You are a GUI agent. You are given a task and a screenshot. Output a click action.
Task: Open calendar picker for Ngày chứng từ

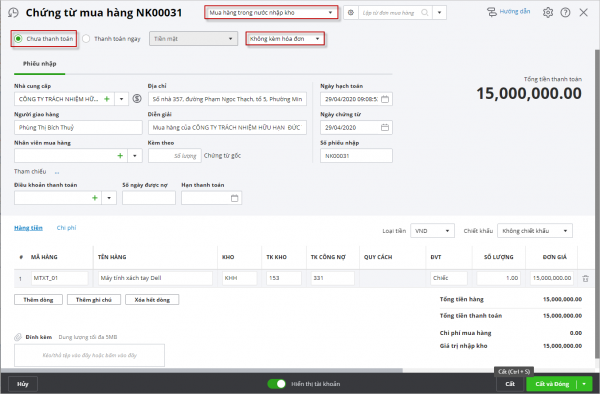click(x=385, y=127)
